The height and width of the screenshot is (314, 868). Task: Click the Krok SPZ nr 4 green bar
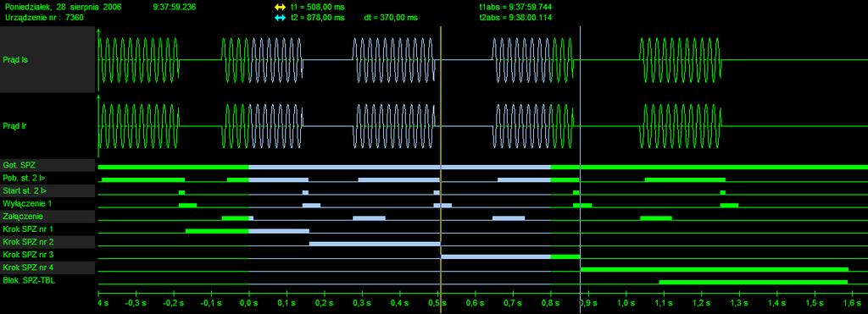coord(714,269)
